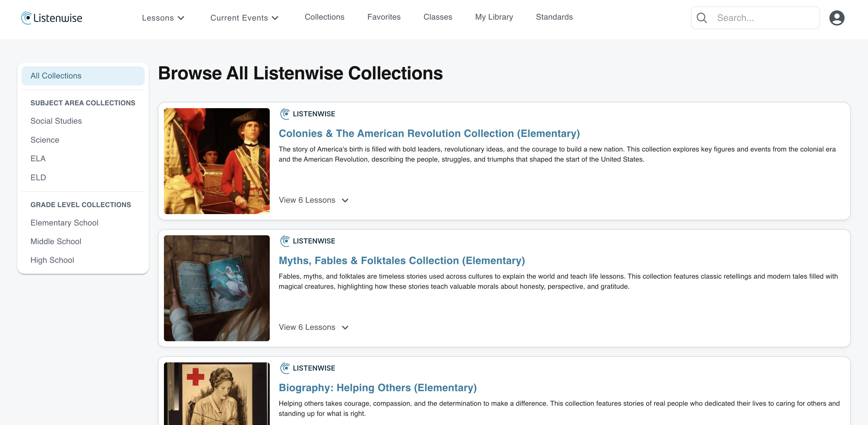Select All Collections in the sidebar
The image size is (868, 425).
point(82,76)
